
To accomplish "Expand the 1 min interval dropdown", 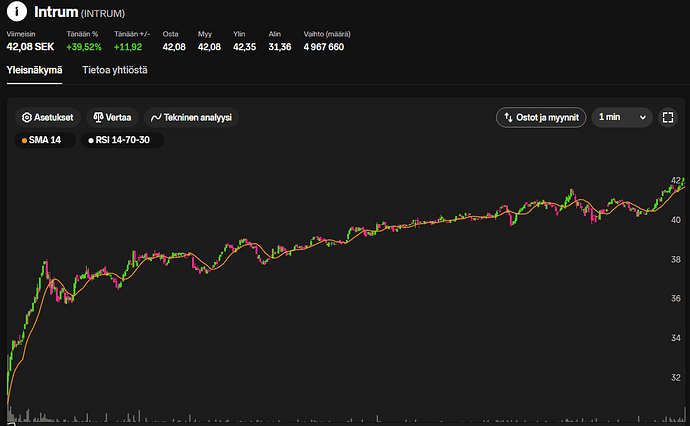I will pyautogui.click(x=622, y=118).
